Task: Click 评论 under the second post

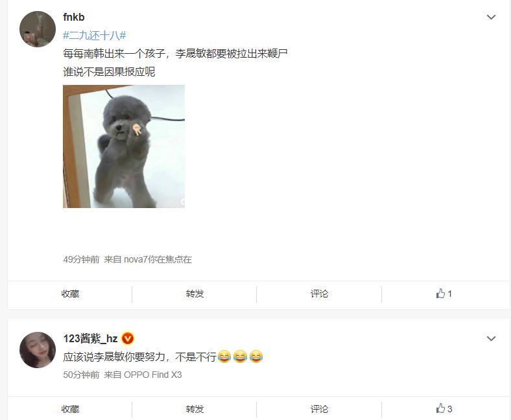Action: click(x=319, y=409)
